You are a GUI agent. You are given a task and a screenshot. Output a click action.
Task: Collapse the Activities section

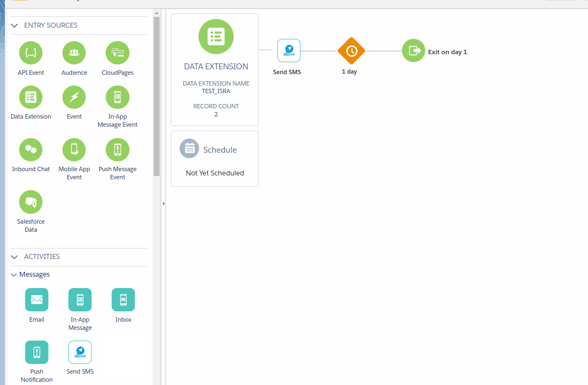point(15,257)
